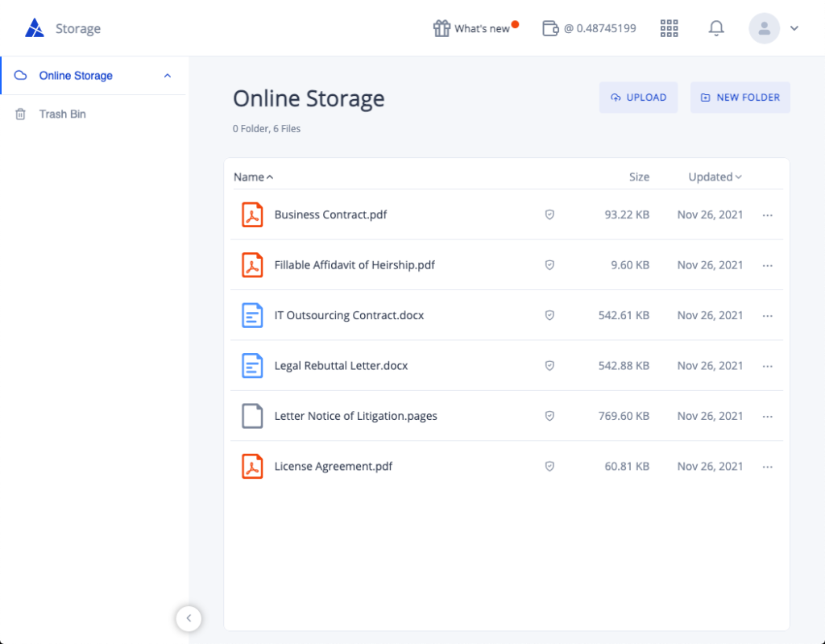Open License Agreement.pdf file name
Image resolution: width=825 pixels, height=644 pixels.
333,466
